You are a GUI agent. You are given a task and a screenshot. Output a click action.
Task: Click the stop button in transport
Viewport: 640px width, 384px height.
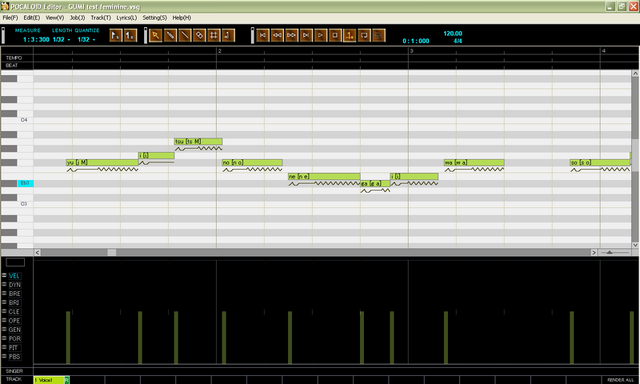pos(335,36)
